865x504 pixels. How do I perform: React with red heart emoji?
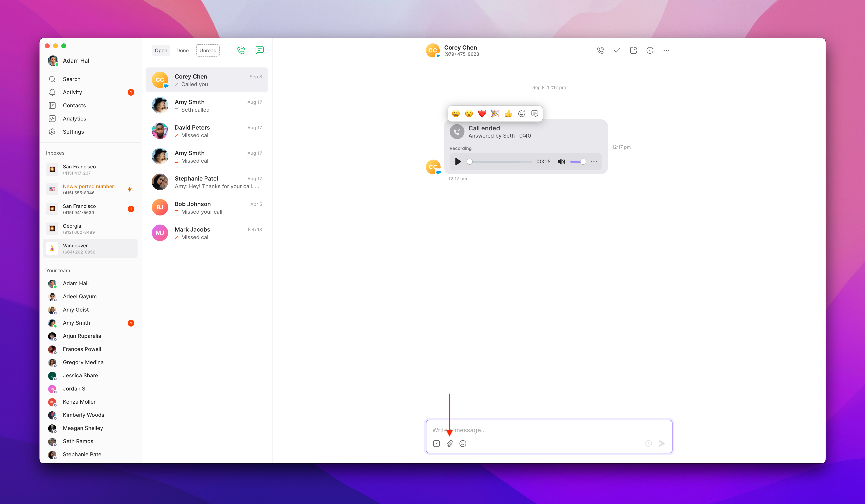[x=482, y=114]
